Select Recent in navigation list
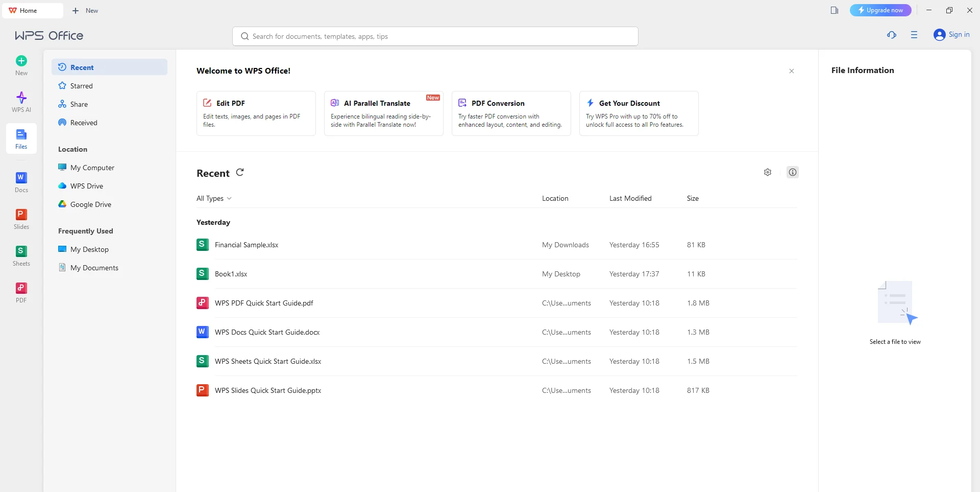 coord(109,67)
